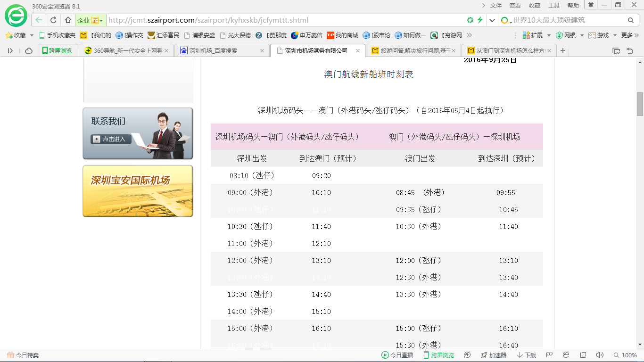Image resolution: width=644 pixels, height=362 pixels.
Task: Open the 深圳宝安国际机场 banner link
Action: 138,191
